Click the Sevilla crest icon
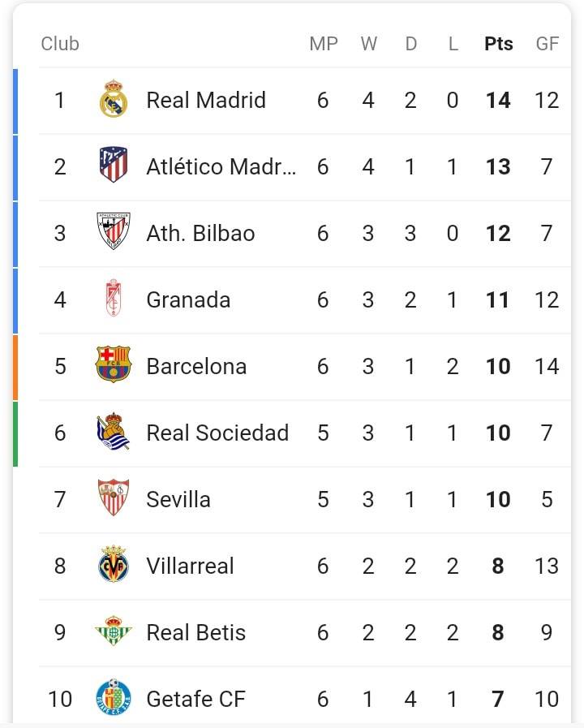 [114, 498]
